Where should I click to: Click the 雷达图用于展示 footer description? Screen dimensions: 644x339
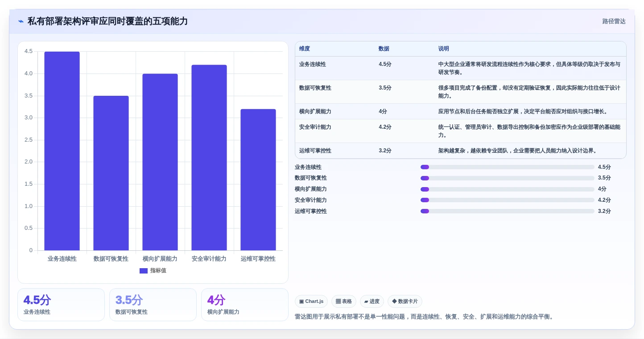(x=424, y=317)
